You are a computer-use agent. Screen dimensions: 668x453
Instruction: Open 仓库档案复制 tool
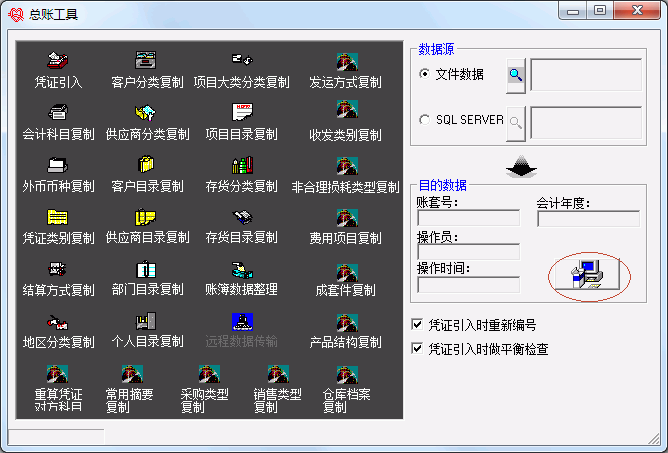[x=347, y=375]
